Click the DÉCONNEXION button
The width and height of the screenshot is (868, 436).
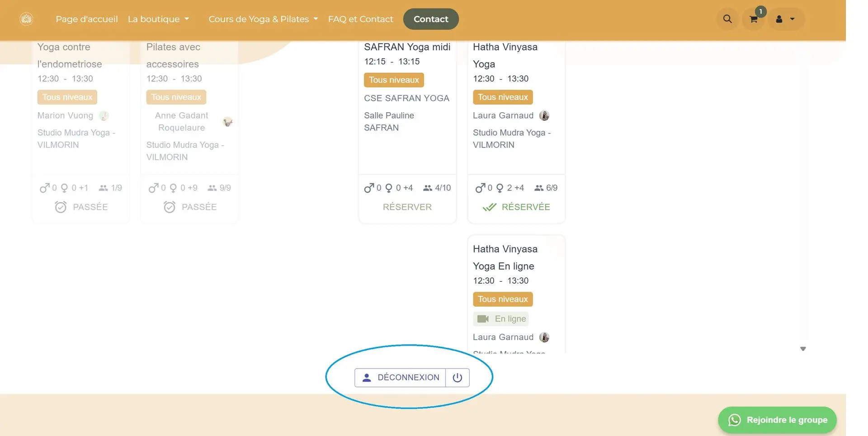coord(400,378)
